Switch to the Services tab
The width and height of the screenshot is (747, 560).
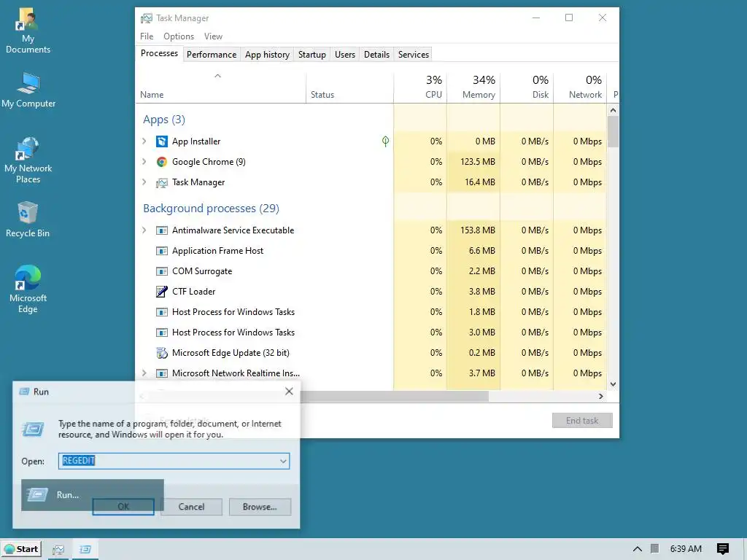pyautogui.click(x=414, y=54)
